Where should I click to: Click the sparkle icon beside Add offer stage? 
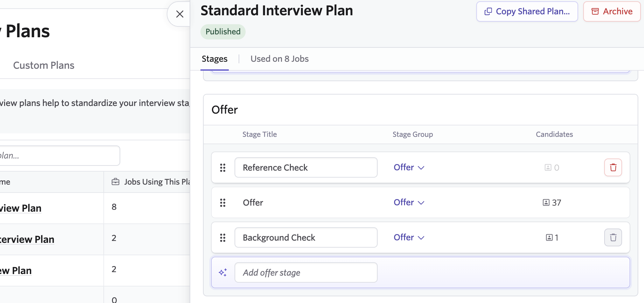[x=223, y=272]
